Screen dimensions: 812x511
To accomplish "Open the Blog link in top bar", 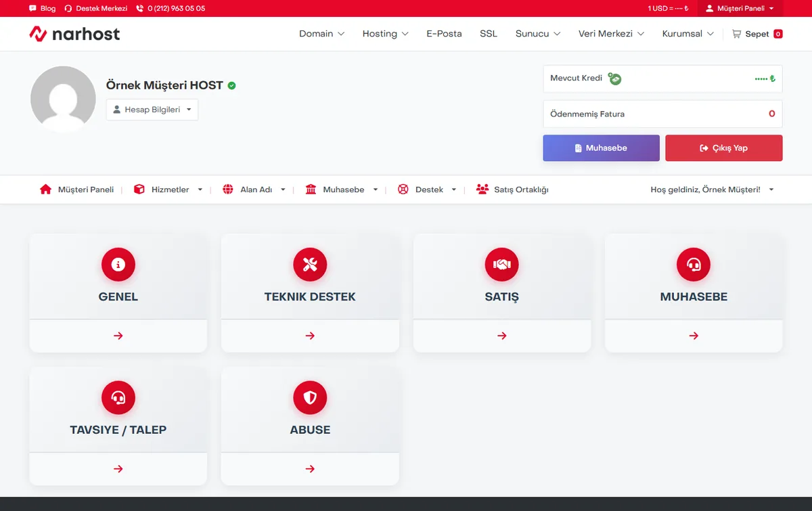I will tap(42, 9).
